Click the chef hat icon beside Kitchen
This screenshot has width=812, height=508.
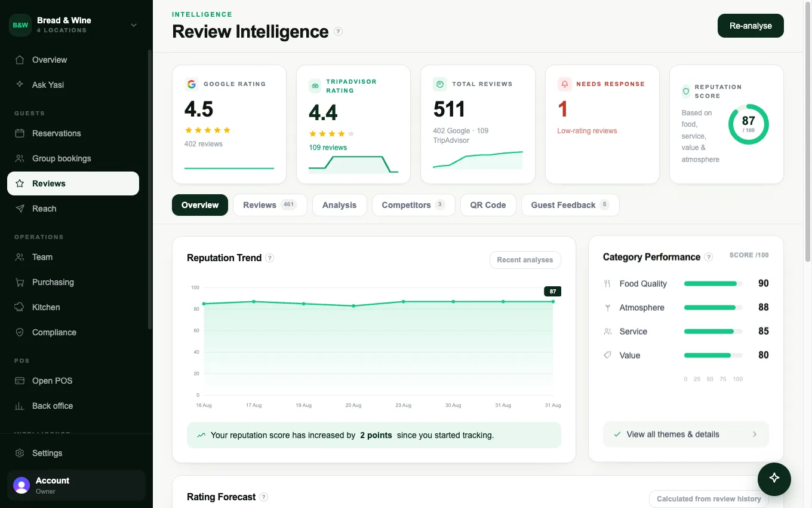[x=20, y=307]
